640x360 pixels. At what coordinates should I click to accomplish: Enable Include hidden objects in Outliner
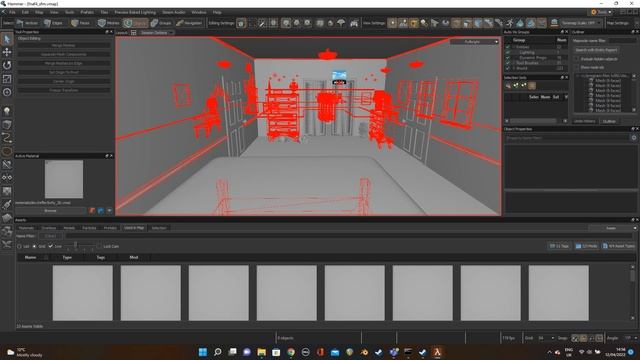tap(576, 59)
